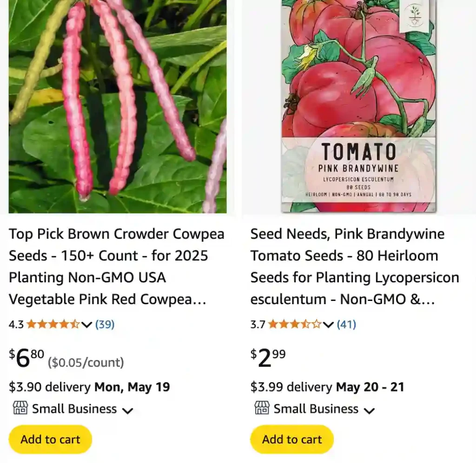Expand Small Business details under tomato listing
The height and width of the screenshot is (463, 476).
tap(369, 411)
